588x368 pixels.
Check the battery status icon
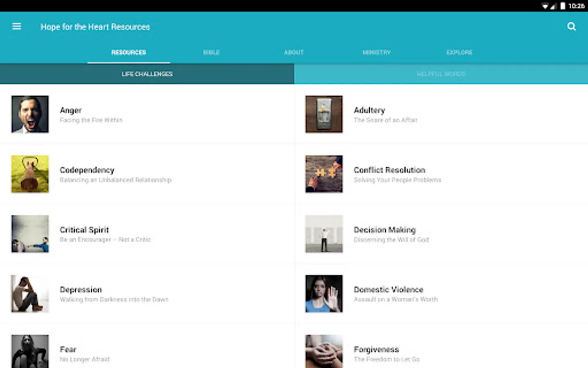(x=563, y=6)
